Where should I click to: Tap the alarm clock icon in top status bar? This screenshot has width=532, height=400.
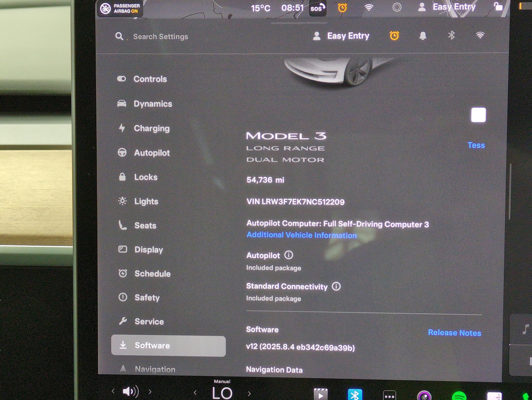click(342, 8)
